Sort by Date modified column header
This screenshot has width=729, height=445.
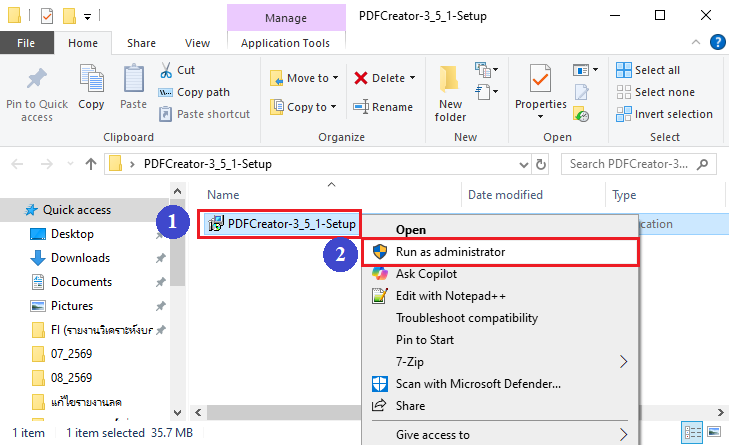pos(505,194)
